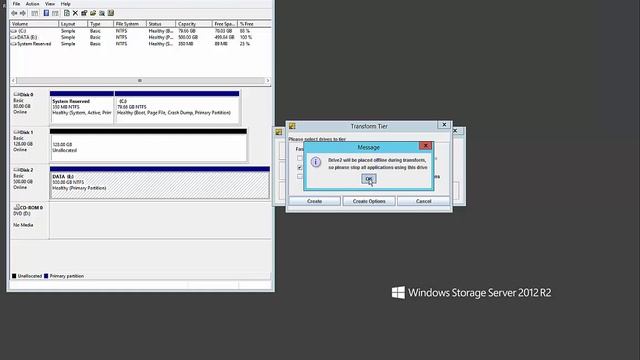The width and height of the screenshot is (640, 360).
Task: Click title icon of window behind Transform Tier
Action: click(279, 132)
